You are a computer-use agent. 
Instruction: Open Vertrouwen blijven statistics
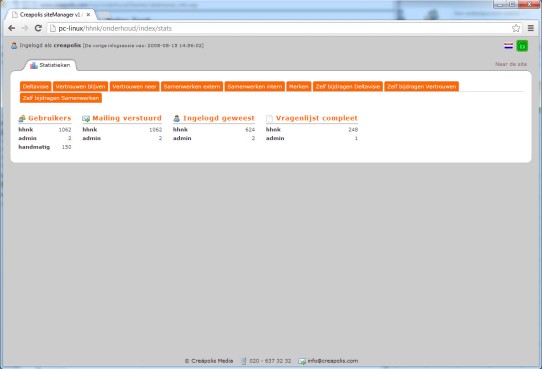click(81, 86)
